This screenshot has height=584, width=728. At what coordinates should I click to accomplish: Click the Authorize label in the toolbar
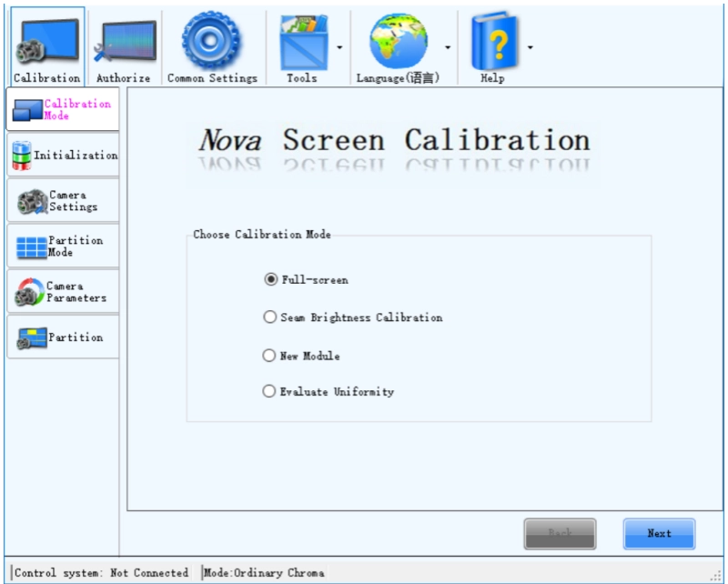click(x=124, y=78)
